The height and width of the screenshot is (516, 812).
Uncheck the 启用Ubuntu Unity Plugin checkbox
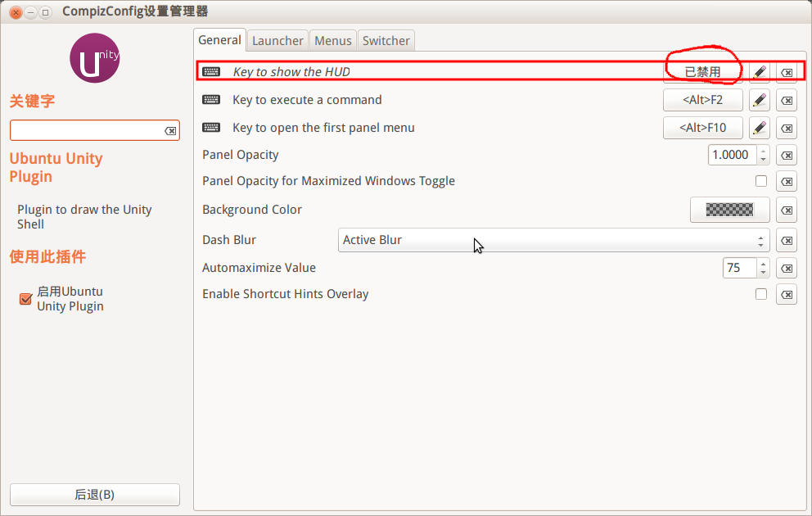click(25, 299)
